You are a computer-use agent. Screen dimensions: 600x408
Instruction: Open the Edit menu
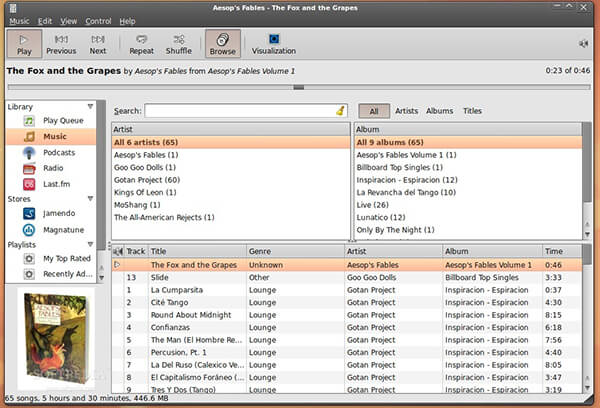[x=45, y=21]
